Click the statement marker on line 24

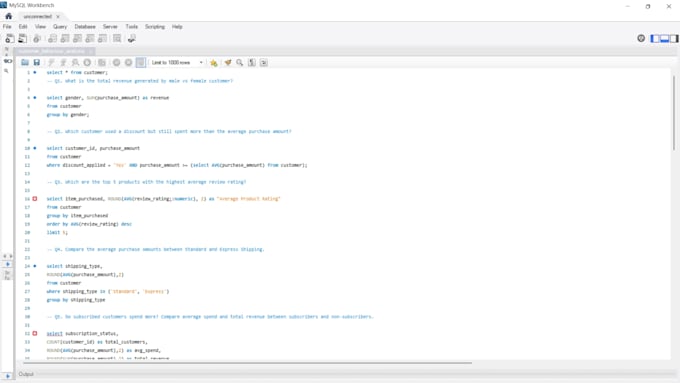(x=35, y=266)
